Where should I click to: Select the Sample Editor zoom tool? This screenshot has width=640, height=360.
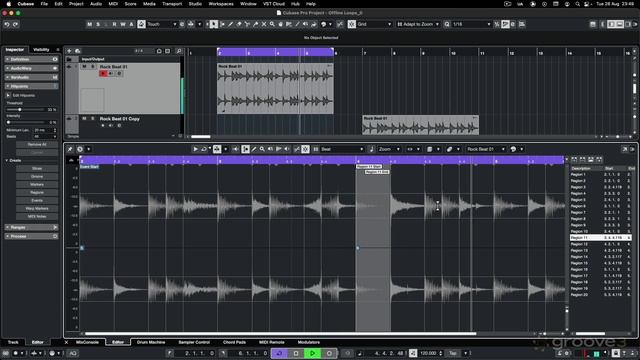(x=262, y=149)
